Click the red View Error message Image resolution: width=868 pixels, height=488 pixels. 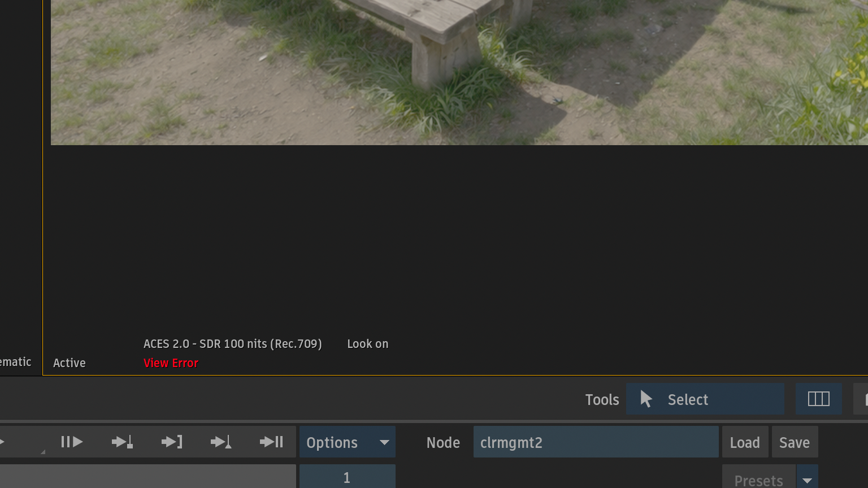pyautogui.click(x=171, y=363)
